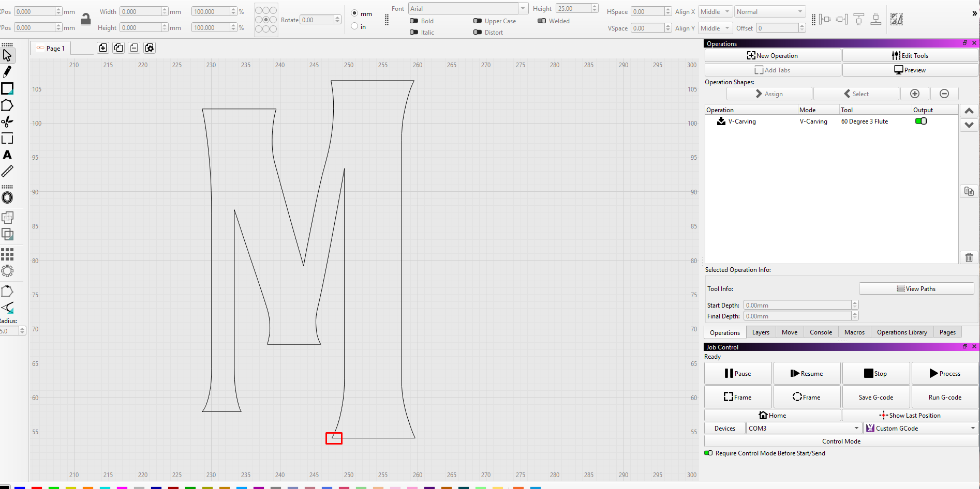This screenshot has height=489, width=980.
Task: Open the measure ruler tool
Action: click(7, 171)
